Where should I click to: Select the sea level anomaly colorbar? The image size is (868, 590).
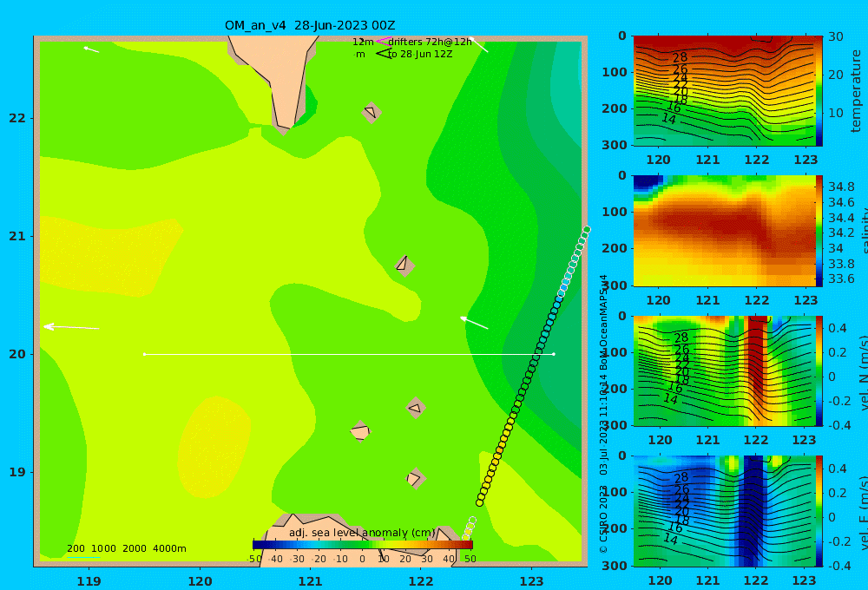[x=363, y=545]
